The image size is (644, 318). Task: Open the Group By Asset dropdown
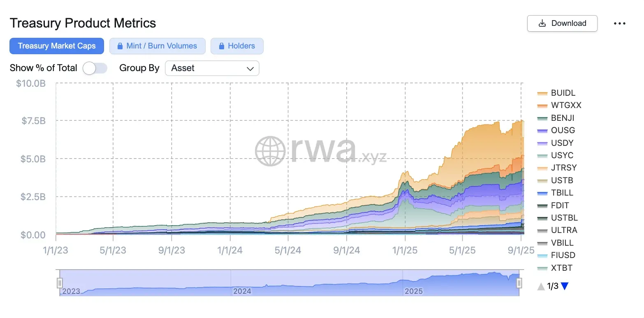pos(212,68)
